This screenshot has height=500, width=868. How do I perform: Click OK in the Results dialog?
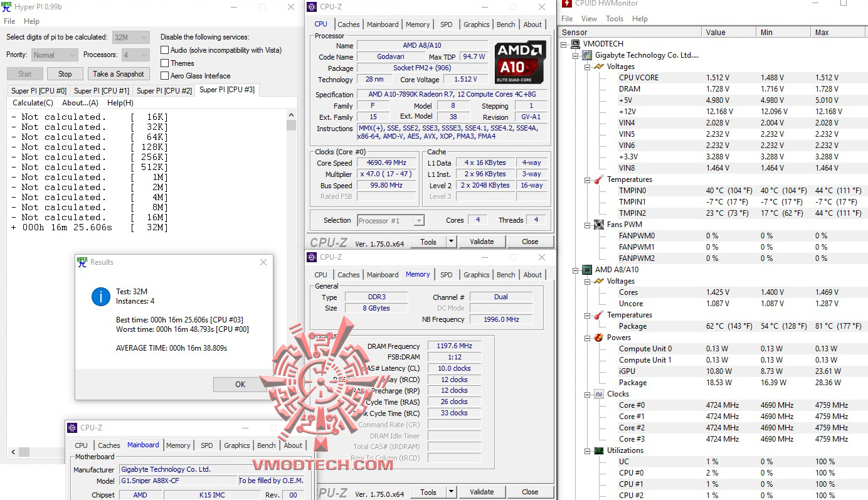(x=240, y=385)
